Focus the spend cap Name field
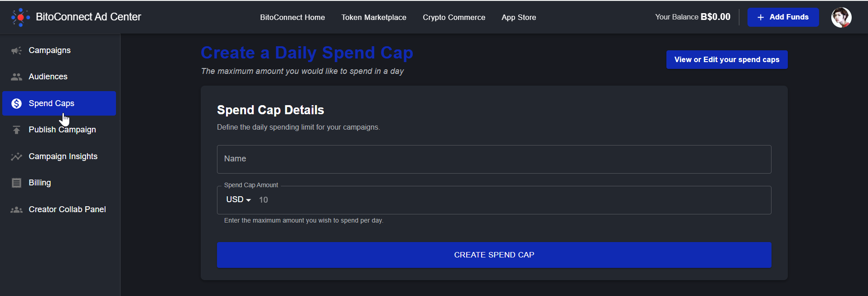Viewport: 868px width, 296px height. coord(494,159)
